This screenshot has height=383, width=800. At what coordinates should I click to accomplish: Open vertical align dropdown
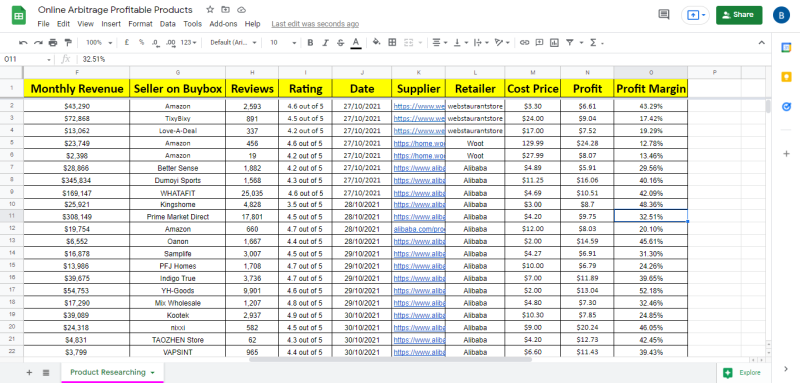(x=460, y=43)
